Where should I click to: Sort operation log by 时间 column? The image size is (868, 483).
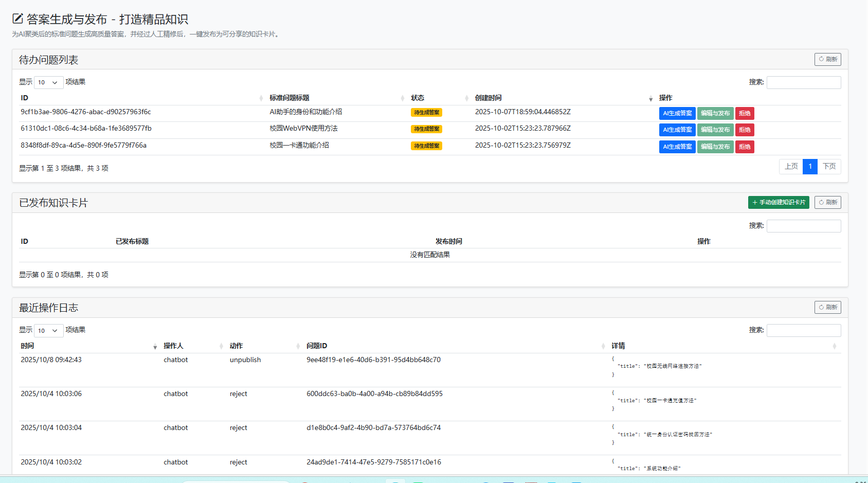click(x=88, y=346)
